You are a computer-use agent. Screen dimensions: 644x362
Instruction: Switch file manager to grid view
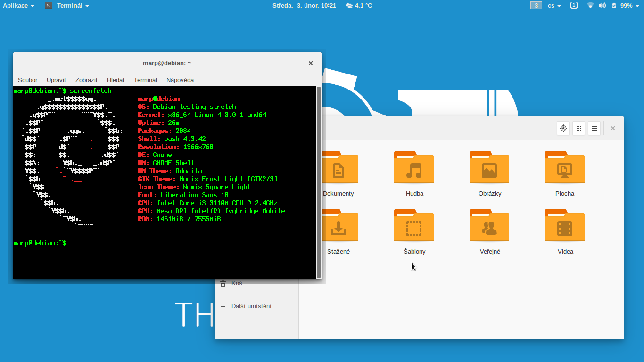click(x=578, y=128)
